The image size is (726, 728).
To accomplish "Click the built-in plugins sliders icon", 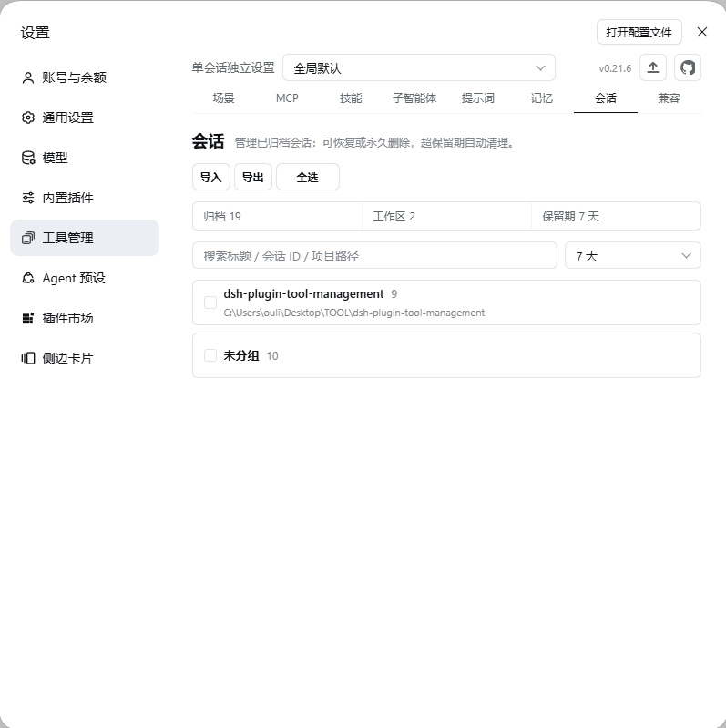I will (x=28, y=198).
